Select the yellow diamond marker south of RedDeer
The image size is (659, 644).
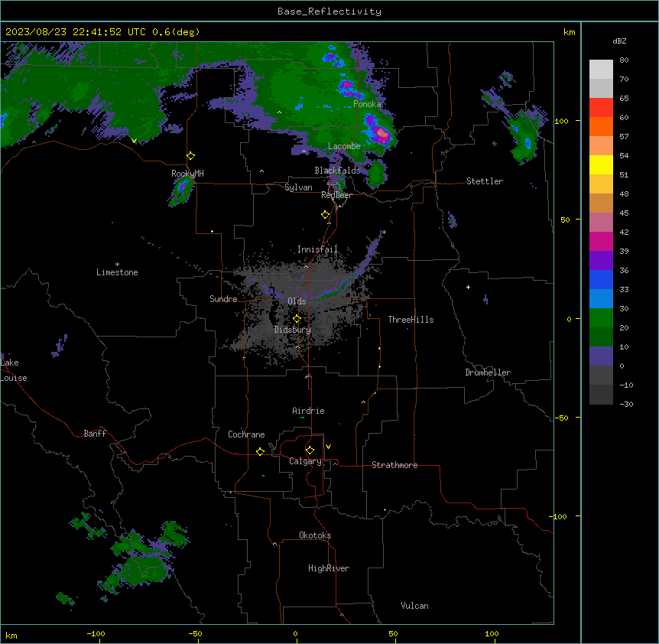click(326, 215)
